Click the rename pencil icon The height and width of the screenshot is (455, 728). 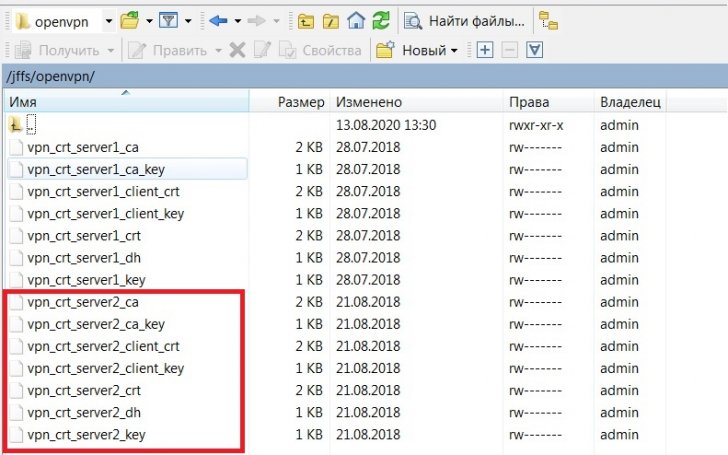click(x=262, y=50)
